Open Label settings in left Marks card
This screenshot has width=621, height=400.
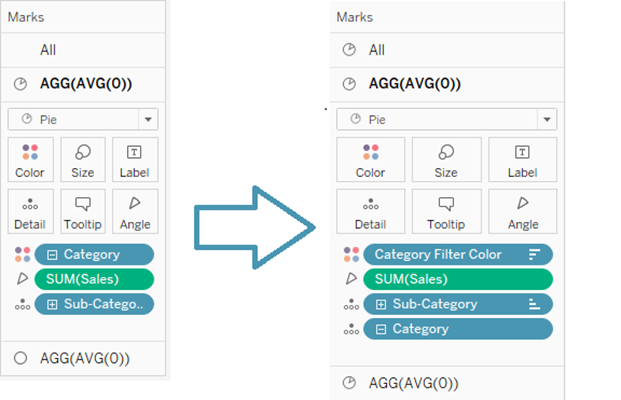[x=135, y=160]
